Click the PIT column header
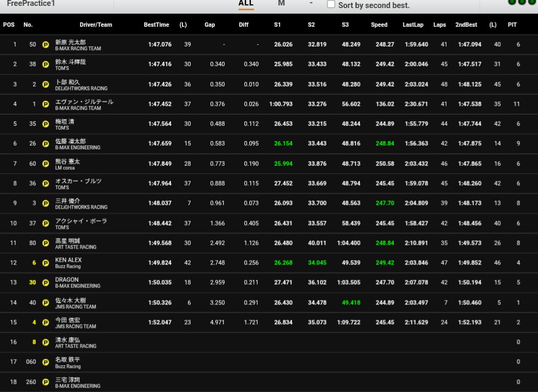This screenshot has height=392, width=538. click(512, 25)
